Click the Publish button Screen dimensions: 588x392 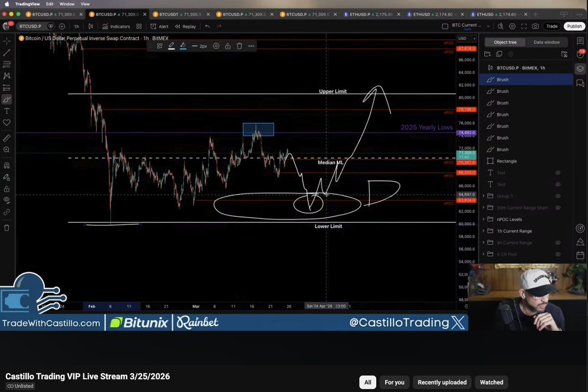pyautogui.click(x=574, y=26)
